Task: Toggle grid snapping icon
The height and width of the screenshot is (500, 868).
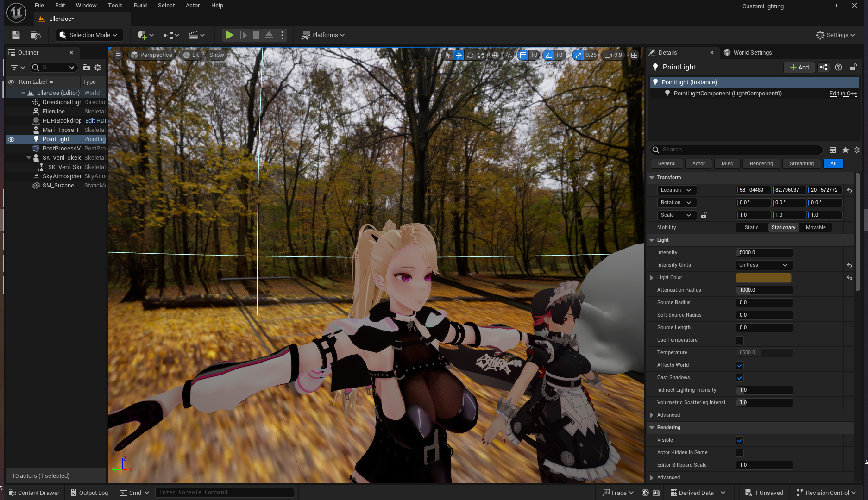Action: click(x=523, y=55)
